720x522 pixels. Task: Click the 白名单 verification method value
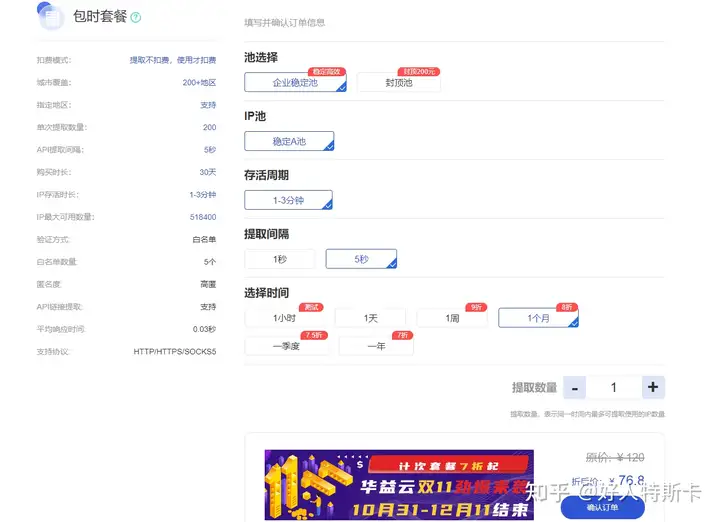204,240
